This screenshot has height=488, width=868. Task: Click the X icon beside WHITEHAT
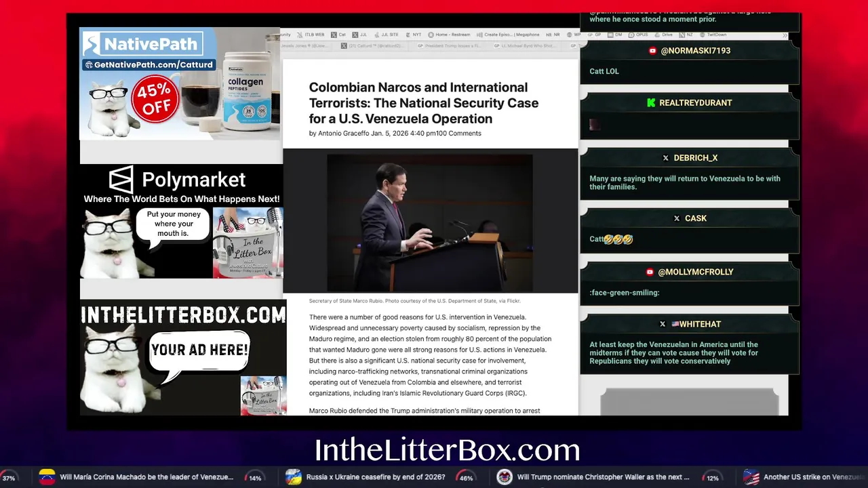coord(663,324)
